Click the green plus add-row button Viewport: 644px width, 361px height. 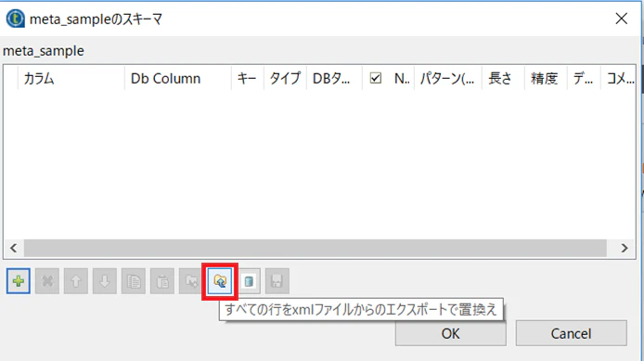coord(18,281)
